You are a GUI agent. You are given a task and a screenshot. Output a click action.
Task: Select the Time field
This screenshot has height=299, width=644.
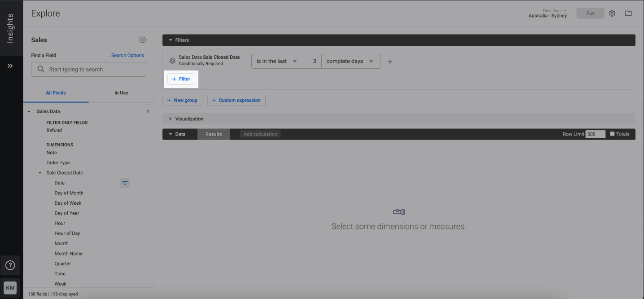pos(60,274)
